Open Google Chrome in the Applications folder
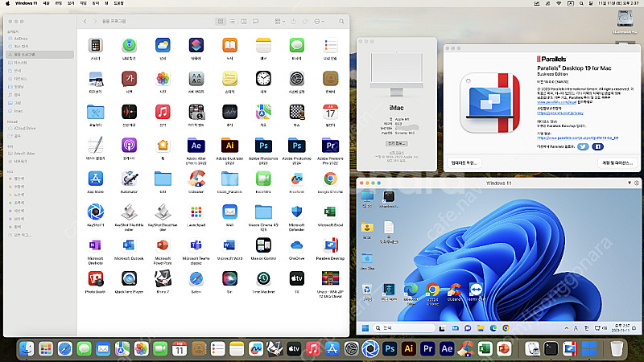 pos(330,179)
